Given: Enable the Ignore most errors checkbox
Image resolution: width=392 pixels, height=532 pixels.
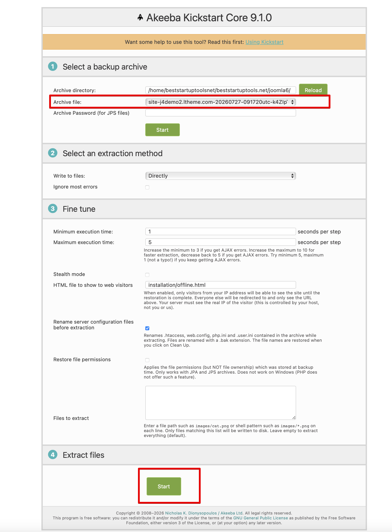Looking at the screenshot, I should (x=147, y=187).
